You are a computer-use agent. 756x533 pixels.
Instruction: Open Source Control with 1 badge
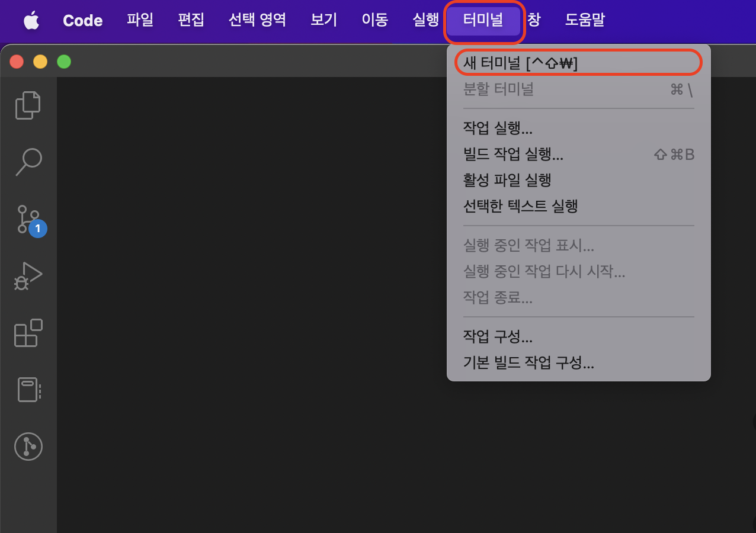pos(30,220)
